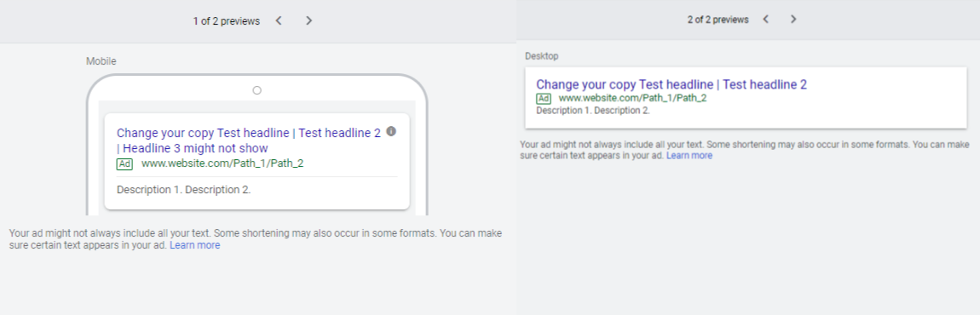Click the Ad badge in desktop preview
This screenshot has height=315, width=980.
pos(544,99)
